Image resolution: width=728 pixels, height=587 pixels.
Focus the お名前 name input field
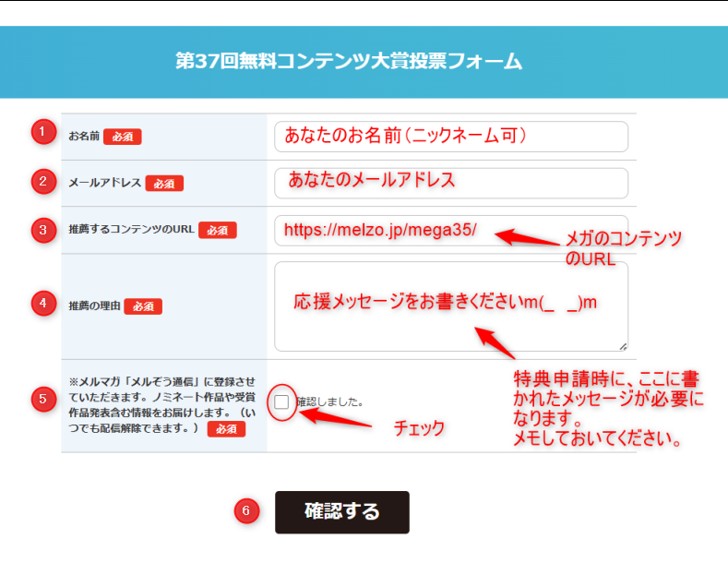[450, 136]
